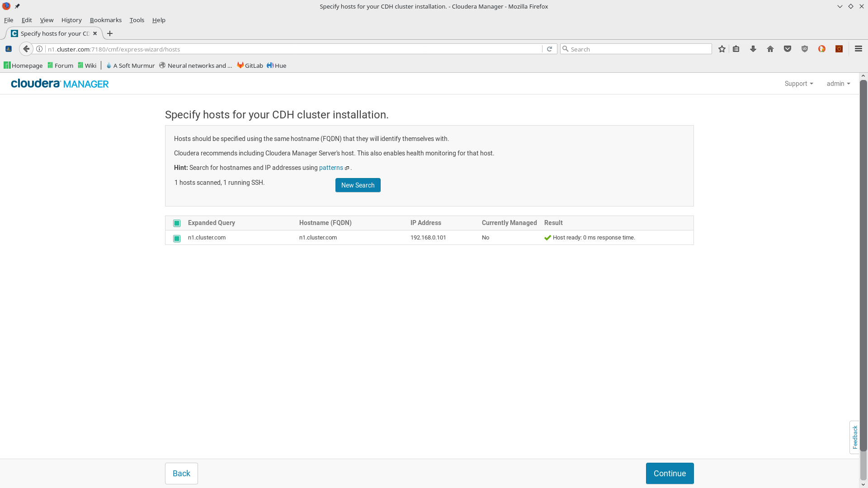Click the Continue button
This screenshot has width=868, height=488.
670,474
